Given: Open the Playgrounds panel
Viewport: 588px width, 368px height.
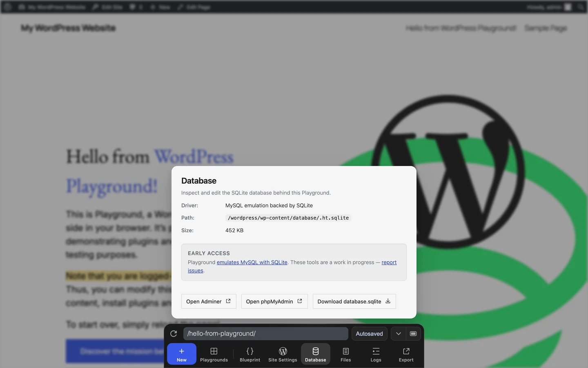Looking at the screenshot, I should coord(214,354).
